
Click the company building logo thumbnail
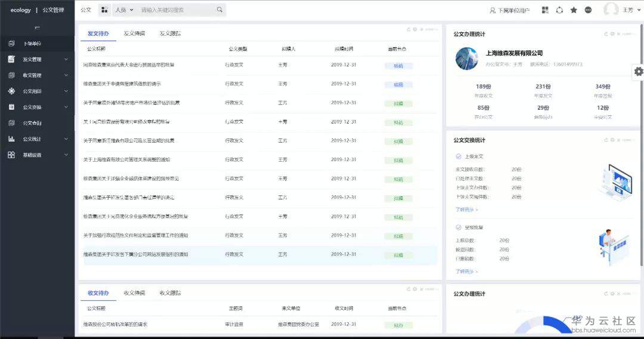pos(467,58)
